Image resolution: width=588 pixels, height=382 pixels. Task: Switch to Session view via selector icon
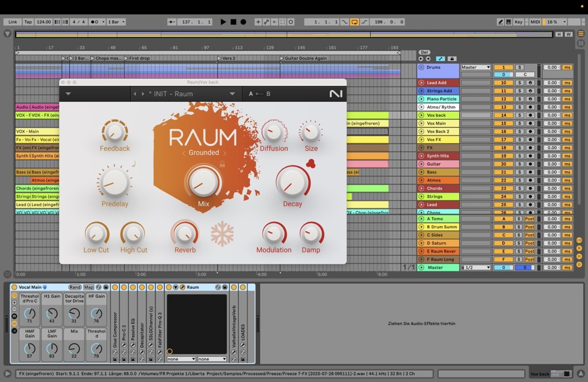(x=581, y=43)
